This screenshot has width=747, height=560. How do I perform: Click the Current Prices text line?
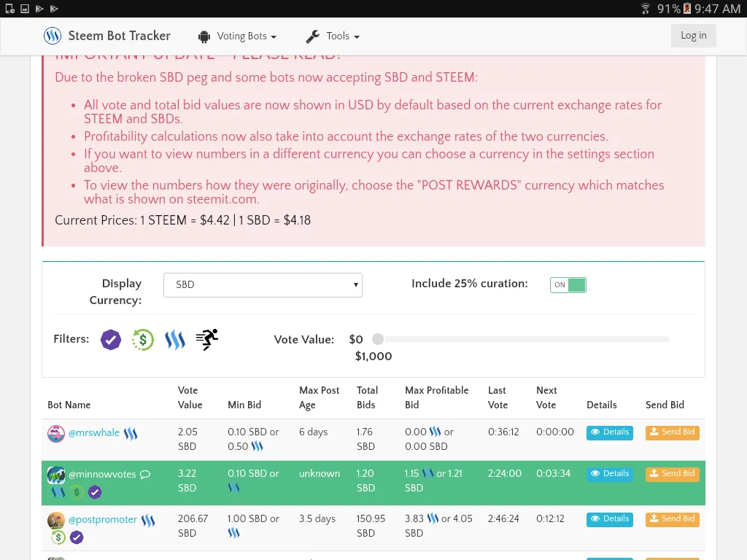point(182,220)
